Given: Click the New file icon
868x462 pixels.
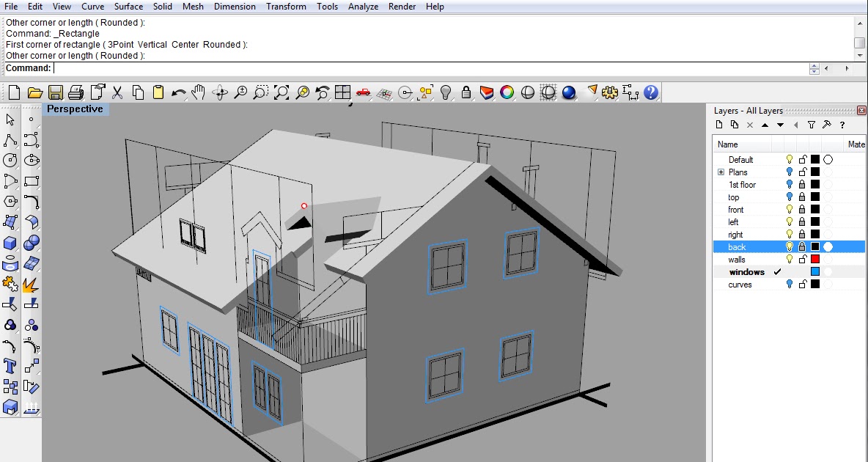Looking at the screenshot, I should click(15, 92).
